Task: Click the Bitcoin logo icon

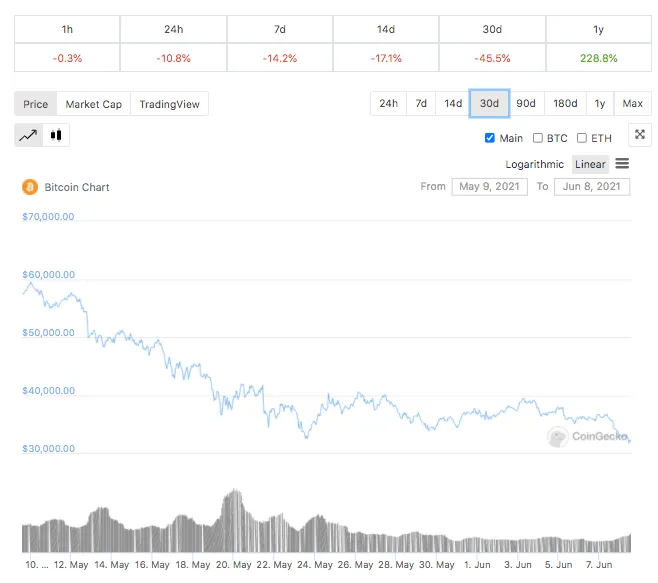Action: (30, 187)
